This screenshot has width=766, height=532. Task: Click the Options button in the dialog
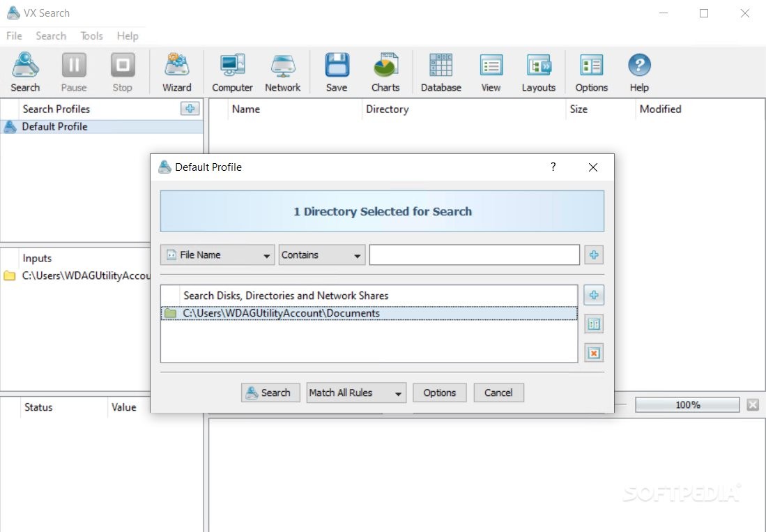pos(440,393)
